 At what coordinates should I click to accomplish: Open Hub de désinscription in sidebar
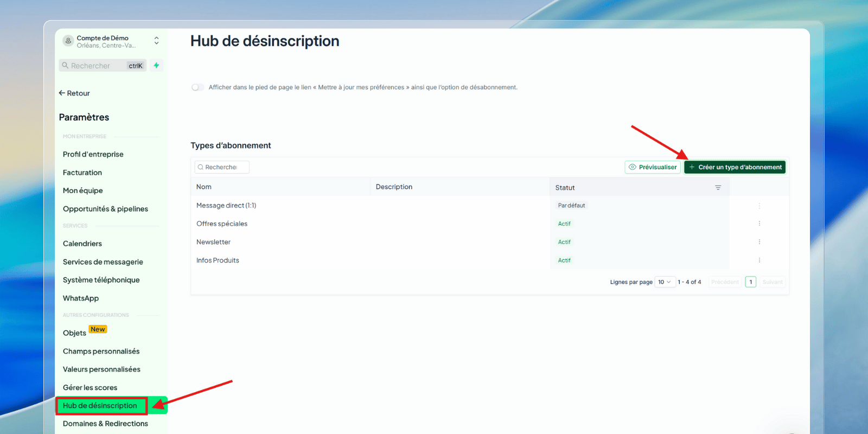click(100, 406)
